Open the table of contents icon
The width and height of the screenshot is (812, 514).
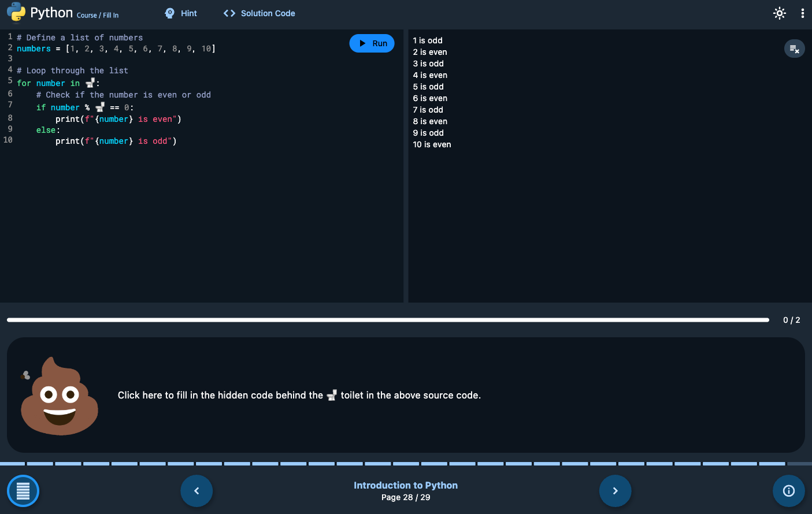23,490
